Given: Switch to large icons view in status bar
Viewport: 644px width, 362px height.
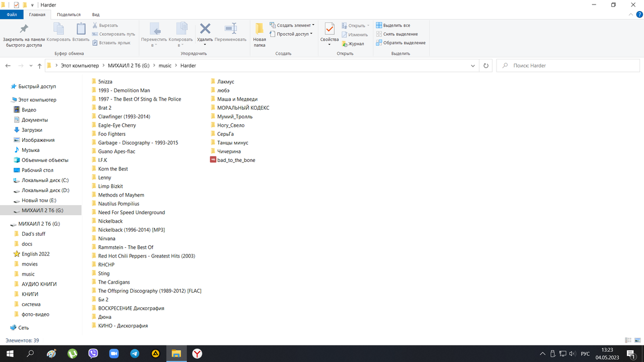Looking at the screenshot, I should click(x=637, y=340).
